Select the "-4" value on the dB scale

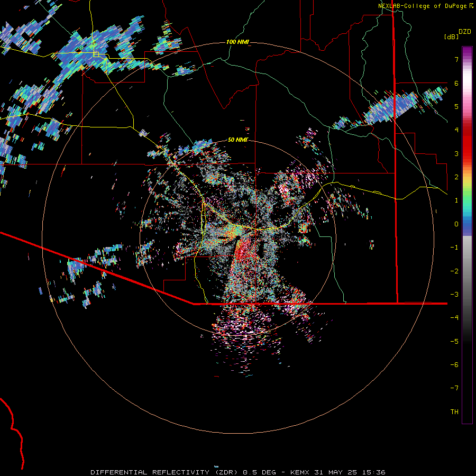click(454, 318)
